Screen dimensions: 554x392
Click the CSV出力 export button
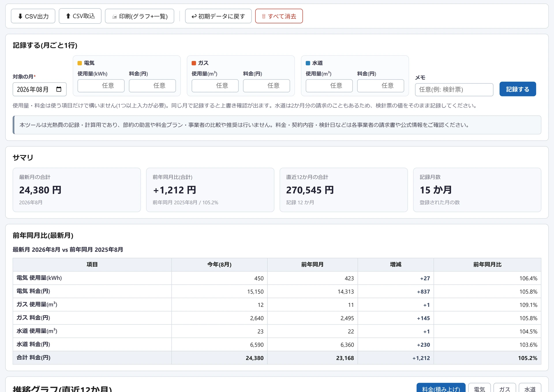(33, 16)
